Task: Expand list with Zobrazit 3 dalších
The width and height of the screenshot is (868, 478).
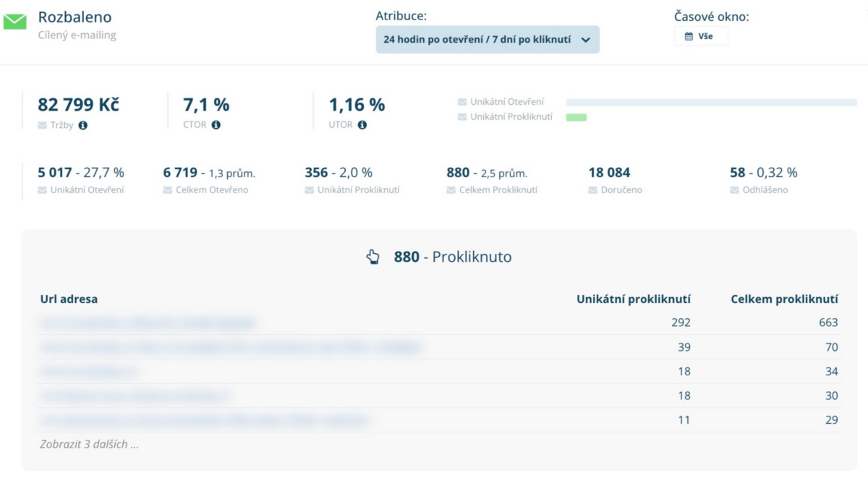Action: click(x=89, y=444)
